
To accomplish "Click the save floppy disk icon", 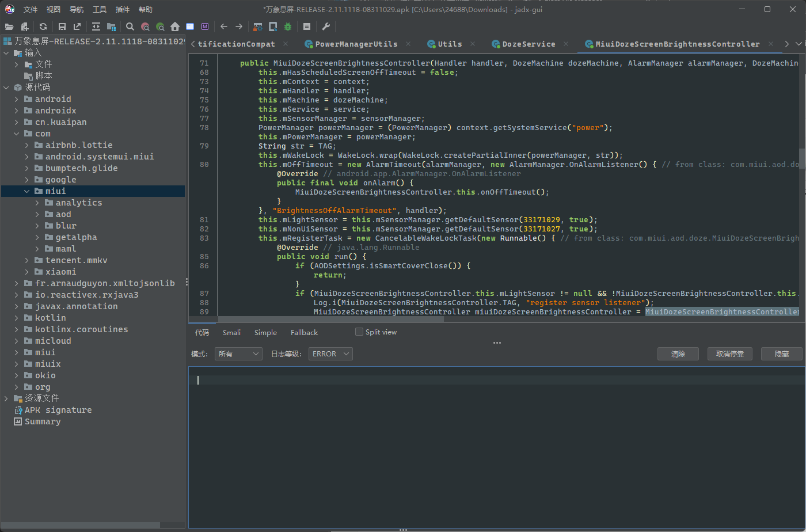I will point(62,26).
